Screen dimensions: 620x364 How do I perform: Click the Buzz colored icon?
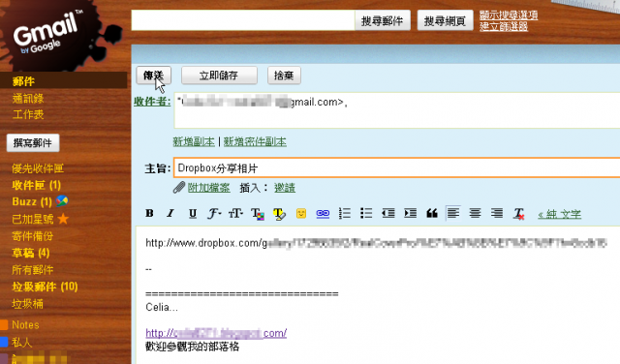62,201
